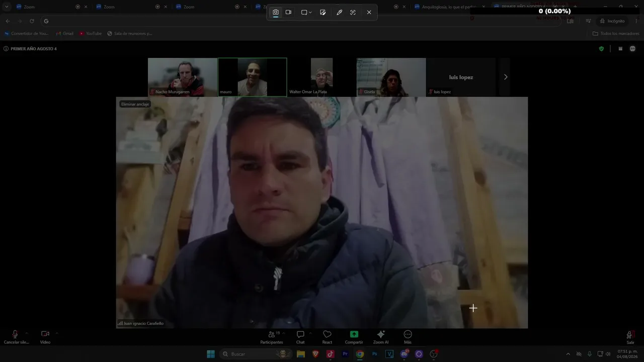Open the Todos los marcadores folder
Viewport: 644px width, 362px height.
pos(616,34)
